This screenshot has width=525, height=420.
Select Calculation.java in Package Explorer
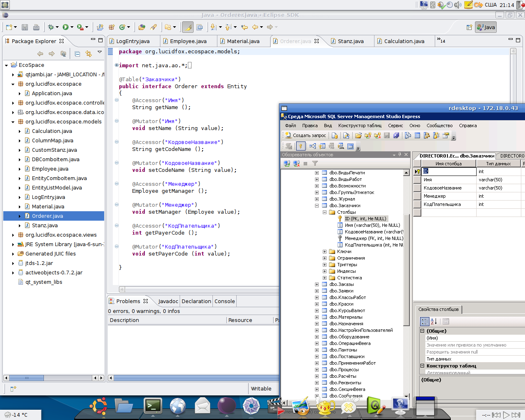tap(52, 131)
